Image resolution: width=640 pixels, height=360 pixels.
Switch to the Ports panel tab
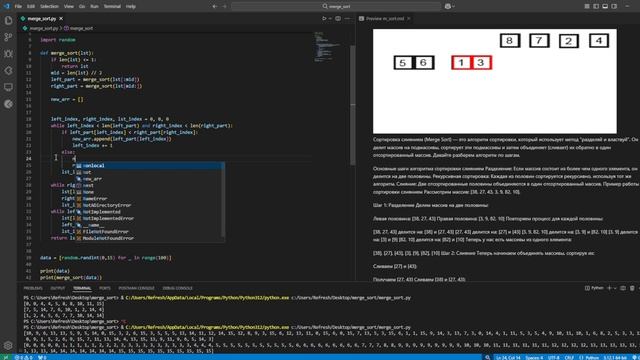click(x=105, y=288)
